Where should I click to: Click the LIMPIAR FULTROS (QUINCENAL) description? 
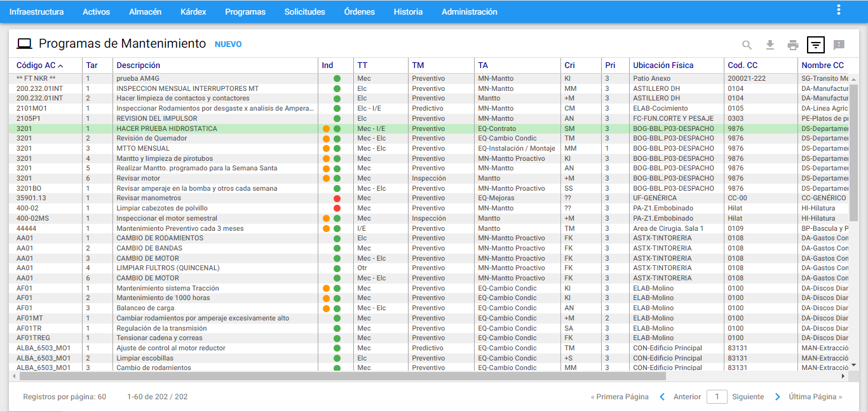168,268
